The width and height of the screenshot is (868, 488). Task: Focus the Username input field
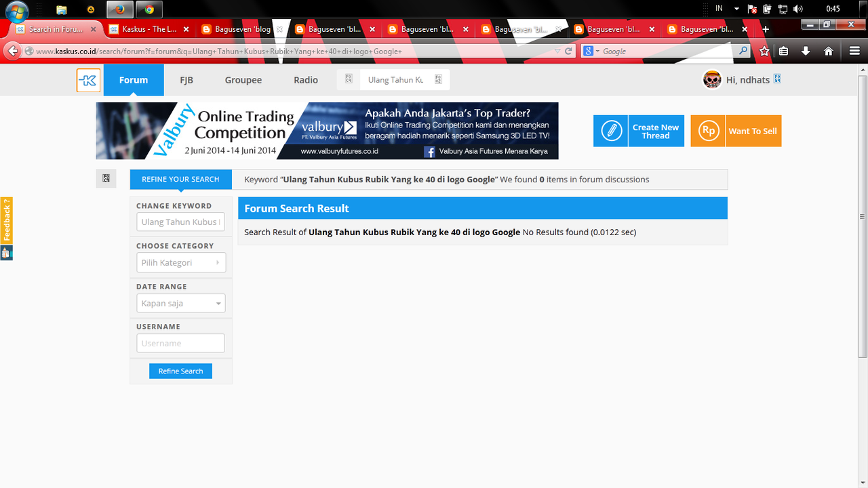[x=180, y=343]
